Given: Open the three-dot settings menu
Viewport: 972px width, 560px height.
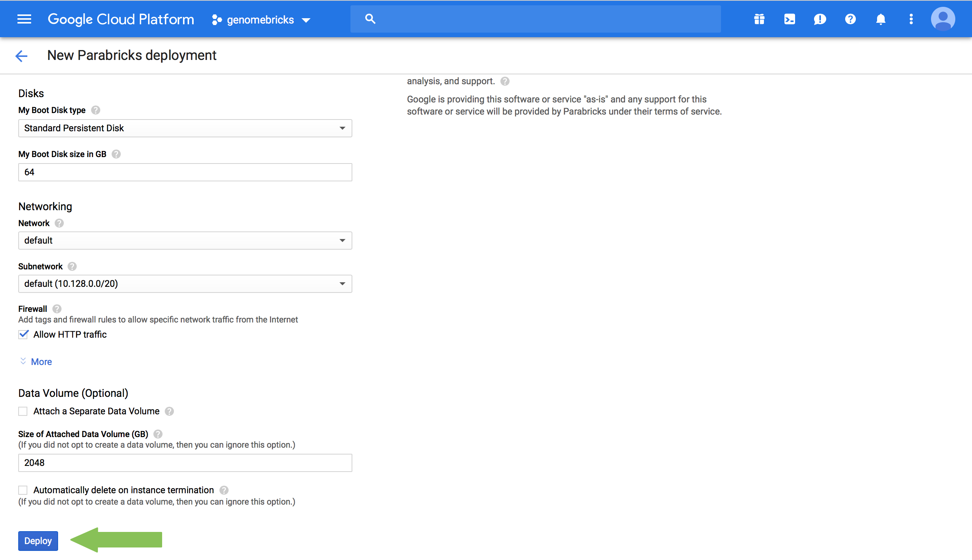Looking at the screenshot, I should point(911,19).
